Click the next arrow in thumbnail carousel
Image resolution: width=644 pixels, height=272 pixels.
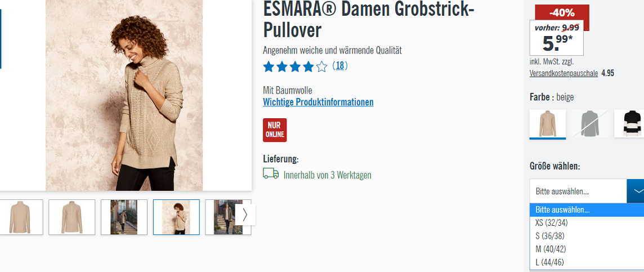(245, 215)
